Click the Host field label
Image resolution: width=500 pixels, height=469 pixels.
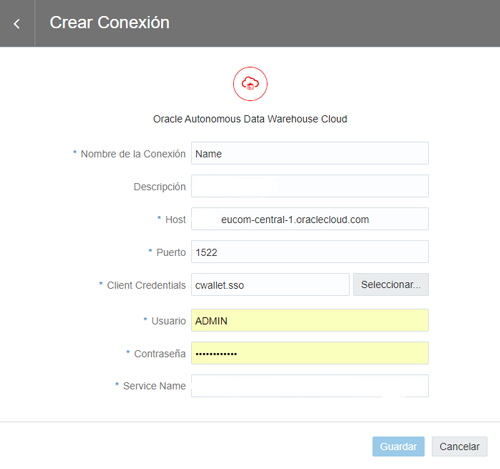coord(175,219)
